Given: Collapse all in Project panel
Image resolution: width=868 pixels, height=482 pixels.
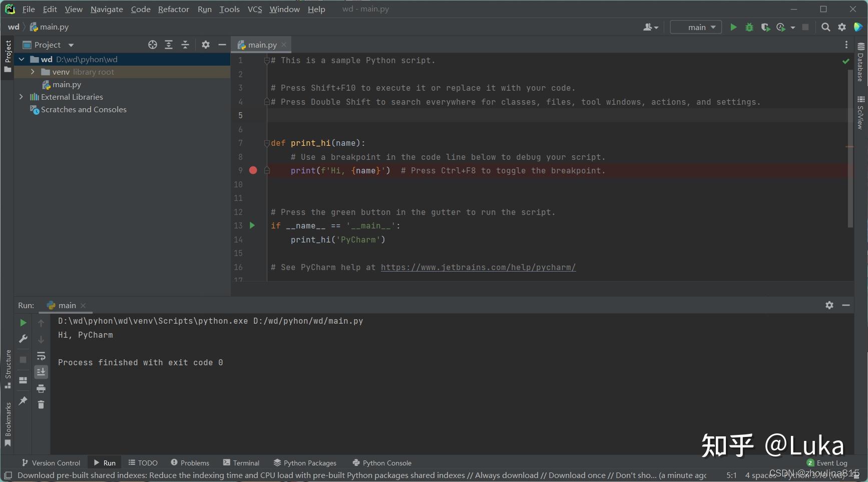Looking at the screenshot, I should [x=185, y=45].
